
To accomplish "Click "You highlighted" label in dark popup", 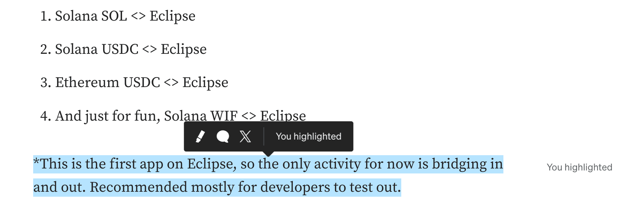I will click(x=308, y=136).
